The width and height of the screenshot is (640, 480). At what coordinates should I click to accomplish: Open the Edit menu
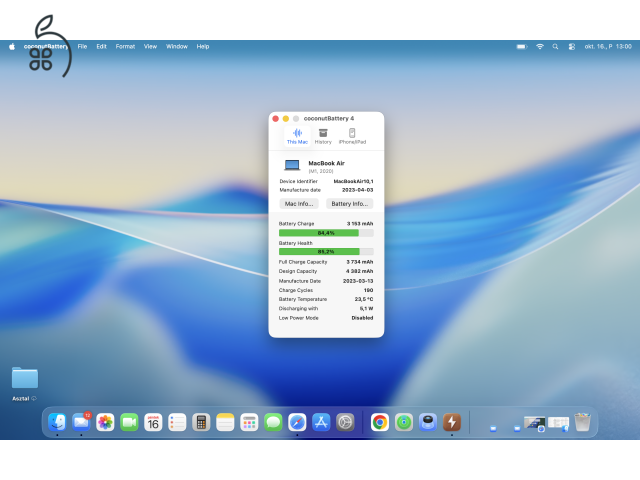pos(101,47)
